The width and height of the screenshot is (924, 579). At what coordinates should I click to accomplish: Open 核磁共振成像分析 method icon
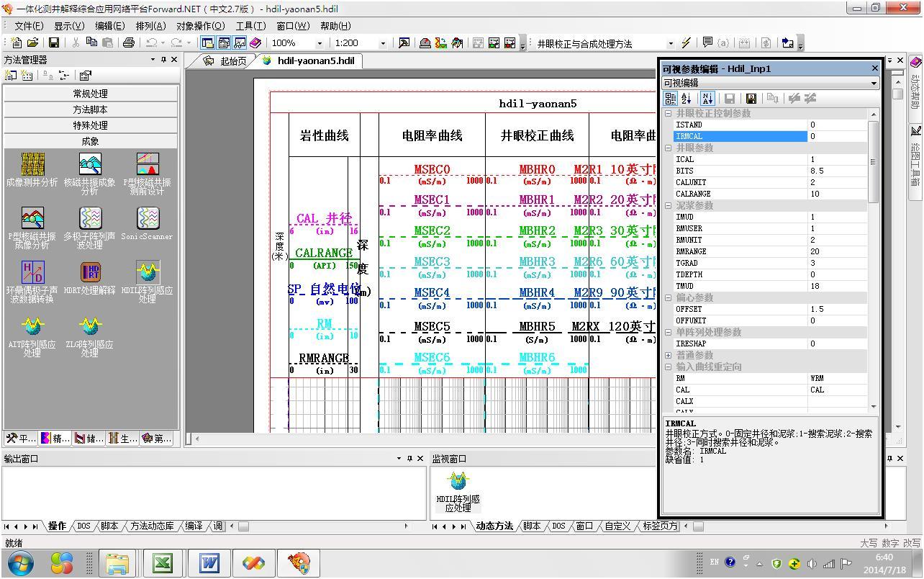pyautogui.click(x=90, y=174)
